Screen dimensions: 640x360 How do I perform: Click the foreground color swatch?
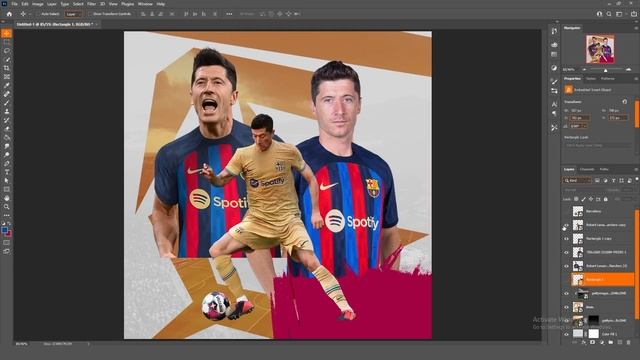(x=4, y=231)
